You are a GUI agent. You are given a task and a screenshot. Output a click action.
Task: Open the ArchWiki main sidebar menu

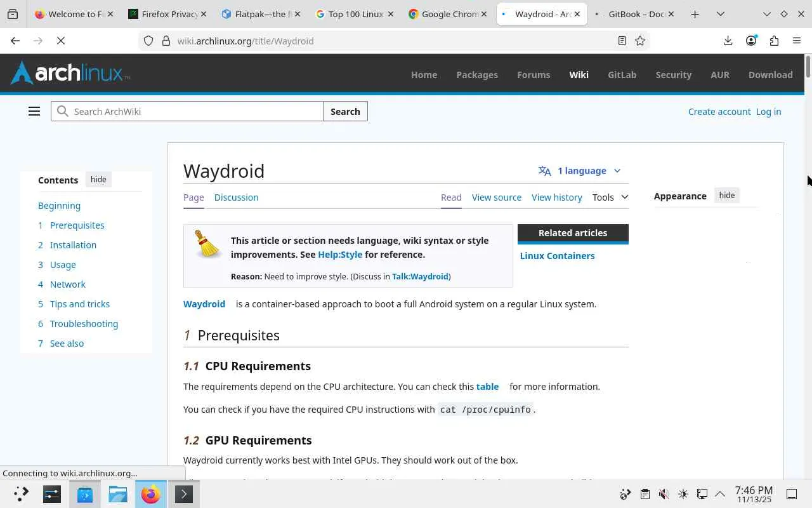34,111
